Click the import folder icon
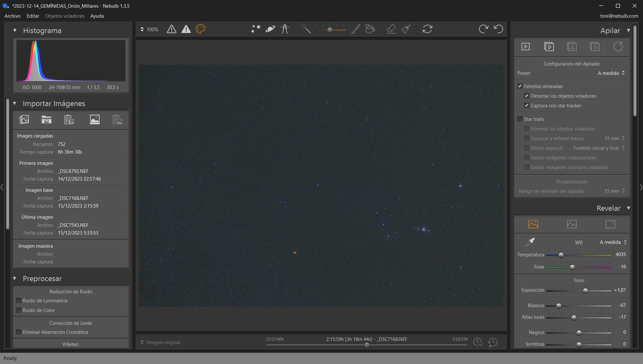The width and height of the screenshot is (643, 364). pyautogui.click(x=47, y=120)
